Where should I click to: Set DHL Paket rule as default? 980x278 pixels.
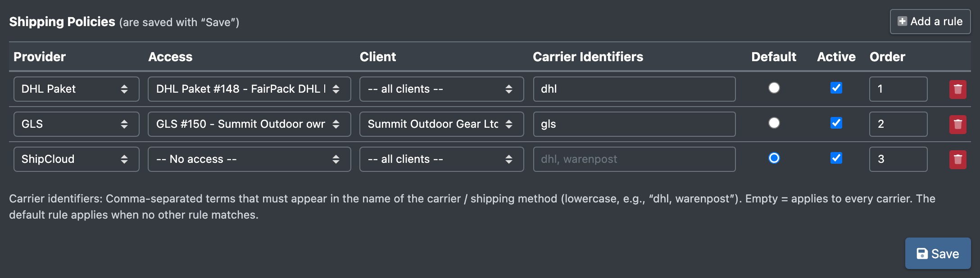(774, 88)
